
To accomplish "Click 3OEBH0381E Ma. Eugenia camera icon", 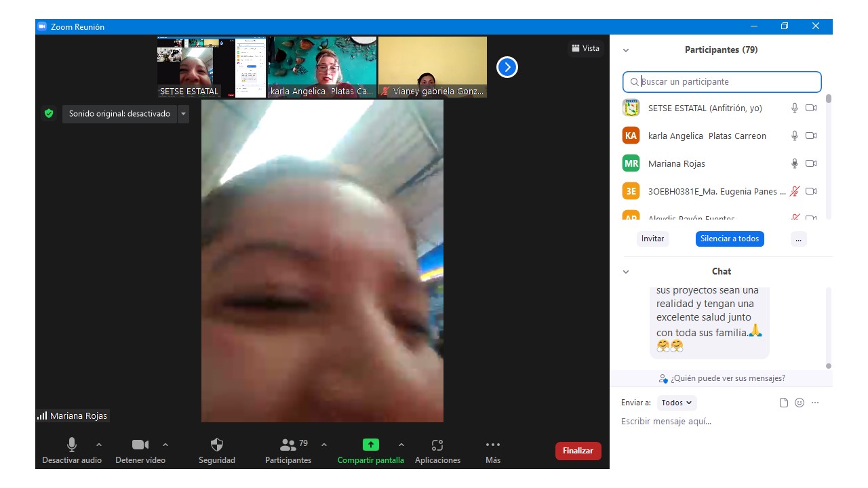I will [x=811, y=191].
